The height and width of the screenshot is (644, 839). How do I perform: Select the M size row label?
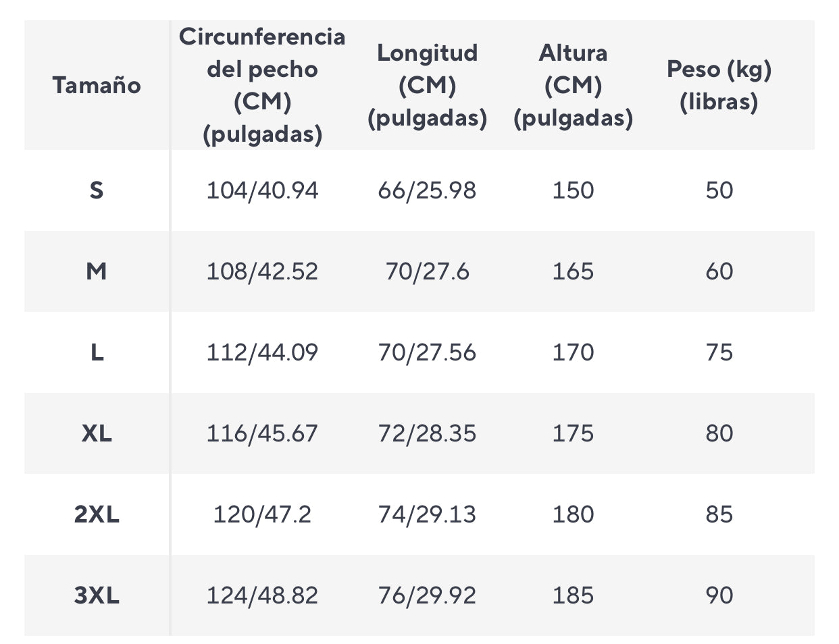97,271
